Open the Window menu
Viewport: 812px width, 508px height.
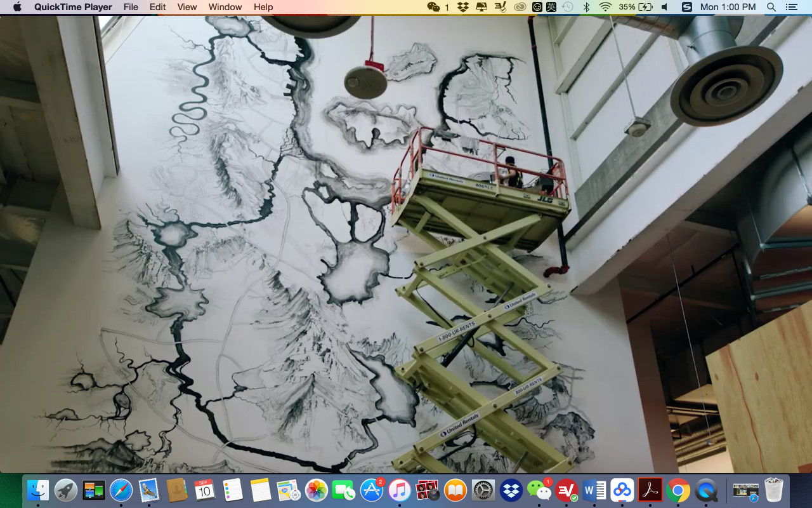click(225, 7)
